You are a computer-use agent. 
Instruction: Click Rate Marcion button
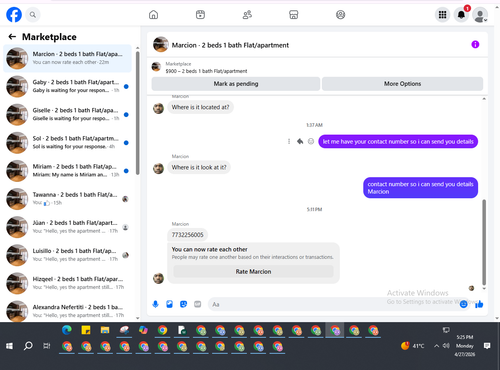coord(253,271)
